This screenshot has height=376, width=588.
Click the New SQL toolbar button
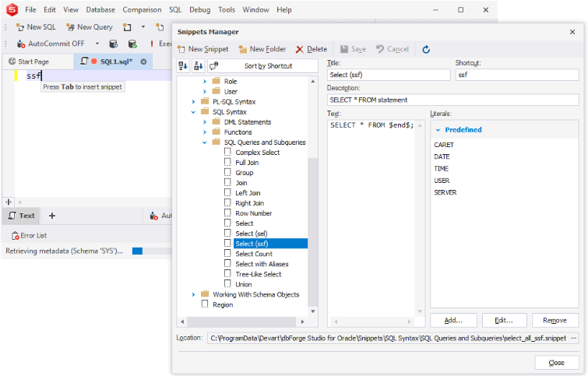coord(36,27)
